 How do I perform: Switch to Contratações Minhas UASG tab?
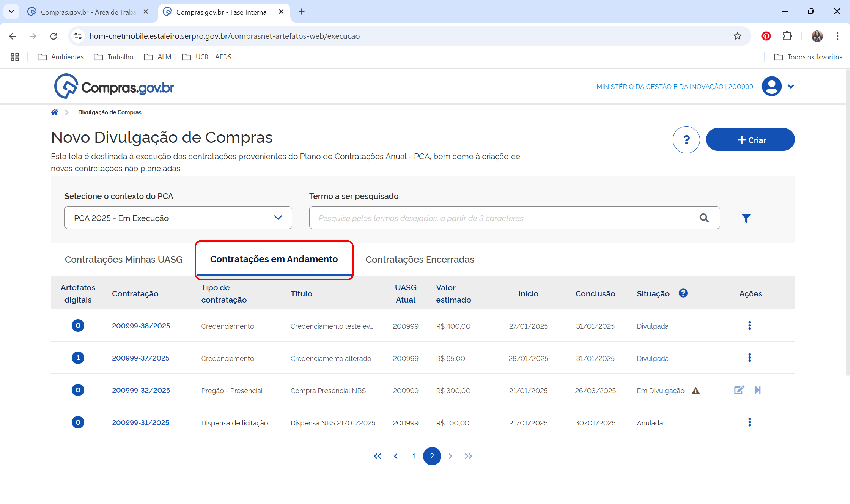124,259
